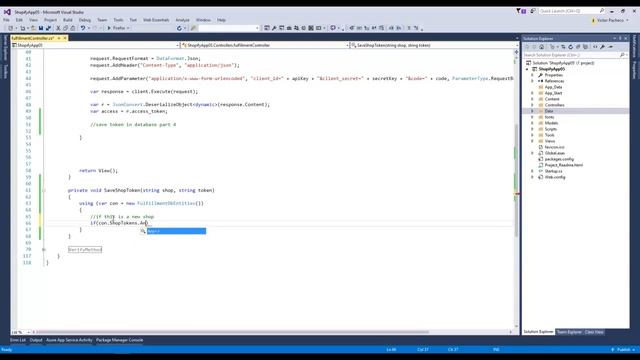
Task: Click the Properties wrench in Solution Explorer toolbar
Action: tap(602, 47)
